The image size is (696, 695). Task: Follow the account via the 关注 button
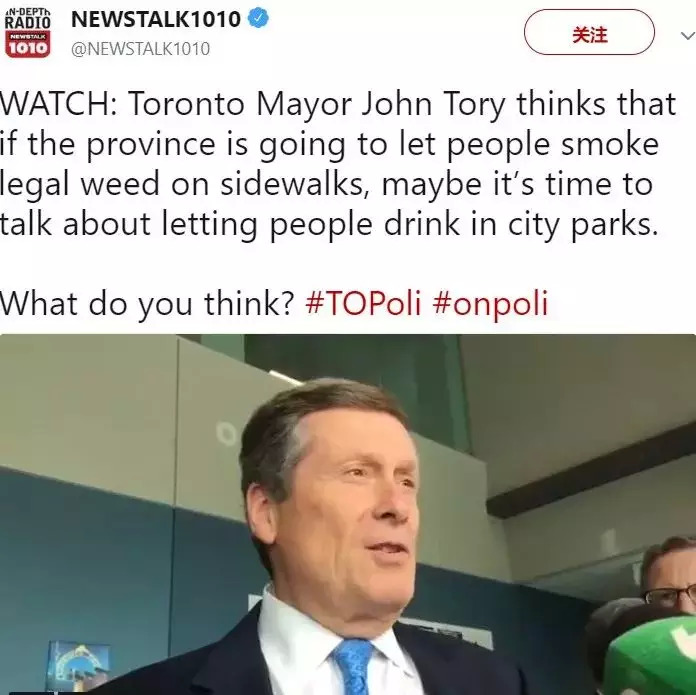[589, 32]
